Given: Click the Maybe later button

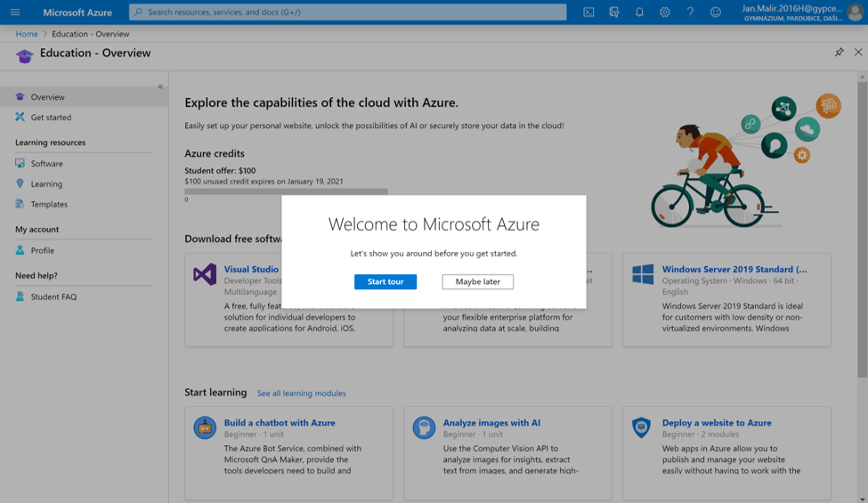Looking at the screenshot, I should point(478,281).
